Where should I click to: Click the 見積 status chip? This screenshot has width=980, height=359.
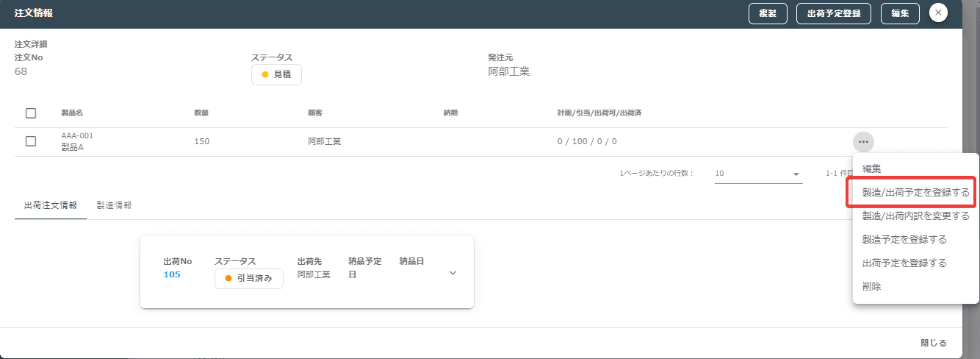[276, 74]
